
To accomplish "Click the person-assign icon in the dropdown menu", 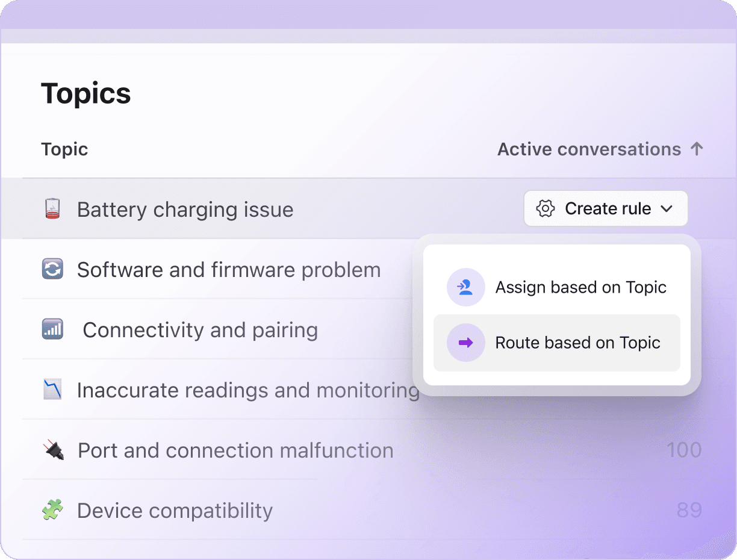I will [465, 288].
